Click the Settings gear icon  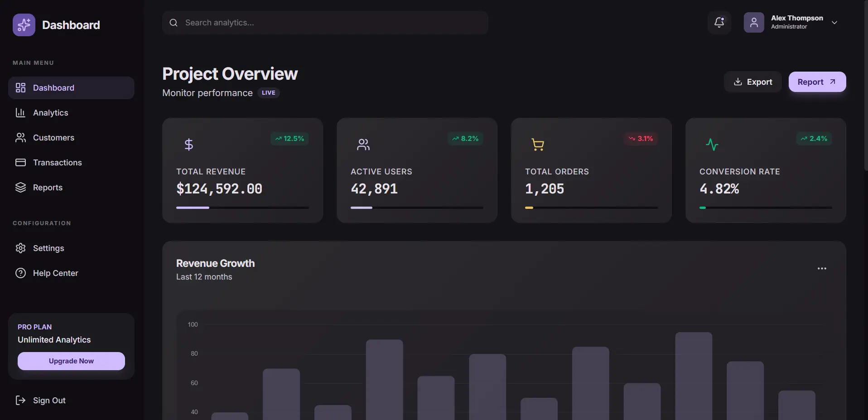pyautogui.click(x=20, y=248)
